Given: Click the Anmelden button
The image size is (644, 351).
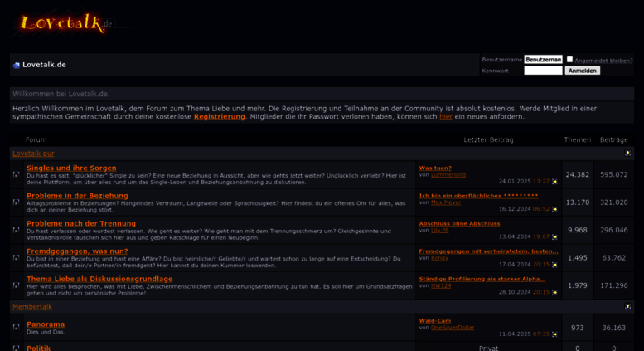Looking at the screenshot, I should point(582,71).
